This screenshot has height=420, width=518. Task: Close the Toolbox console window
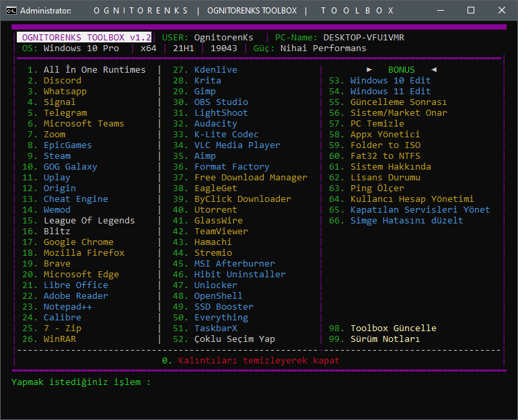point(501,11)
